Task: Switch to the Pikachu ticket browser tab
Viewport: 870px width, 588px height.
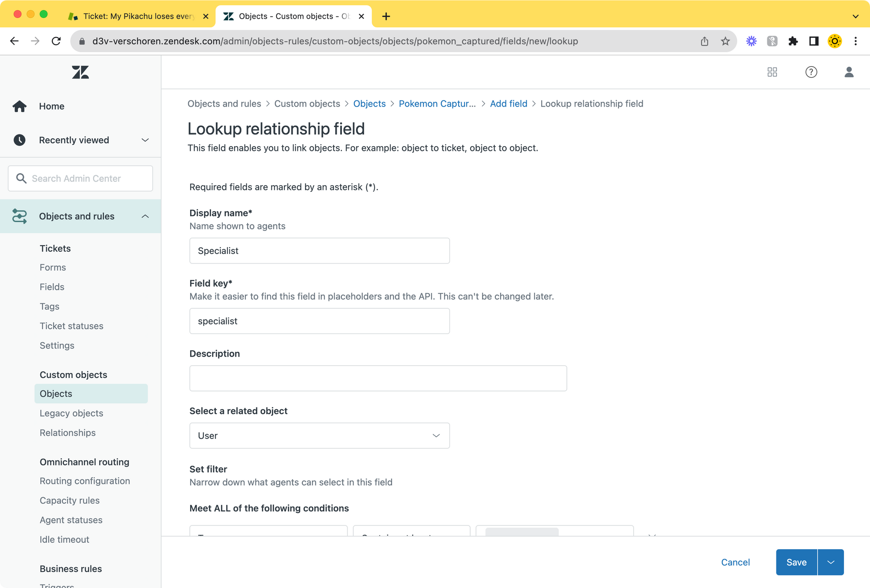Action: coord(138,16)
